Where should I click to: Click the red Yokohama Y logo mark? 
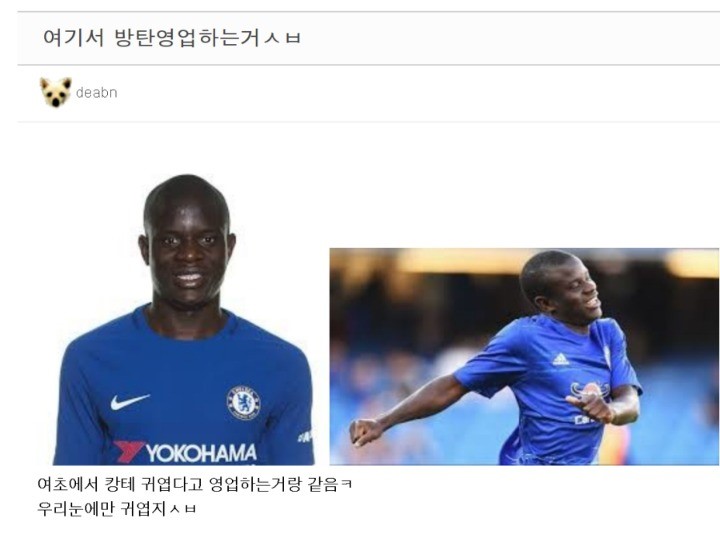(129, 451)
